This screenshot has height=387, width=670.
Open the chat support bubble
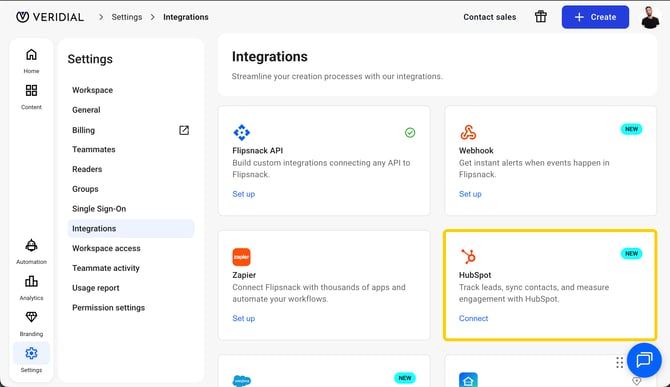coord(644,360)
